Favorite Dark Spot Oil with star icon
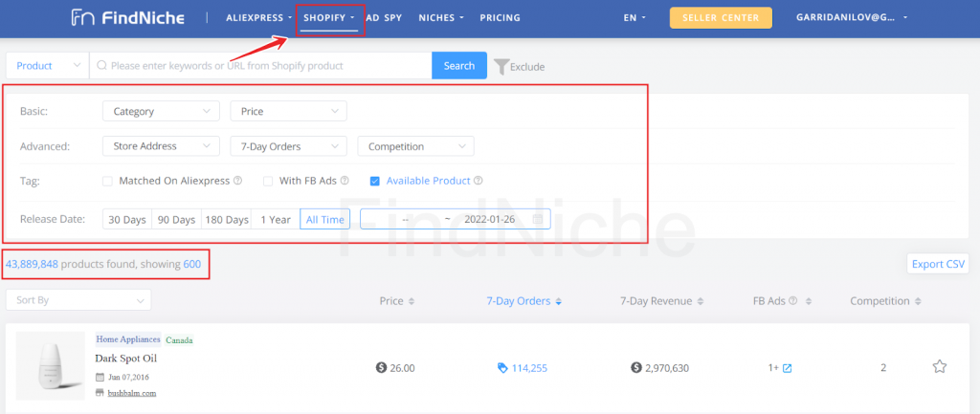Viewport: 980px width, 414px height. 940,367
